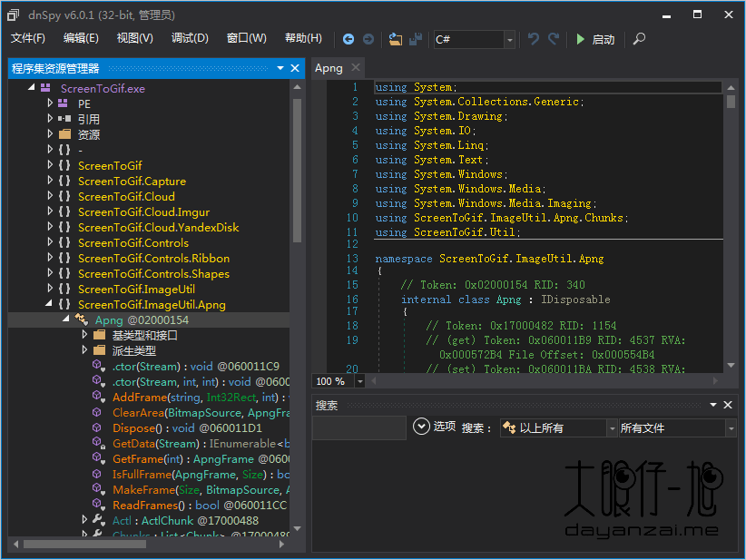
Task: Switch to the Apng document tab
Action: 329,68
